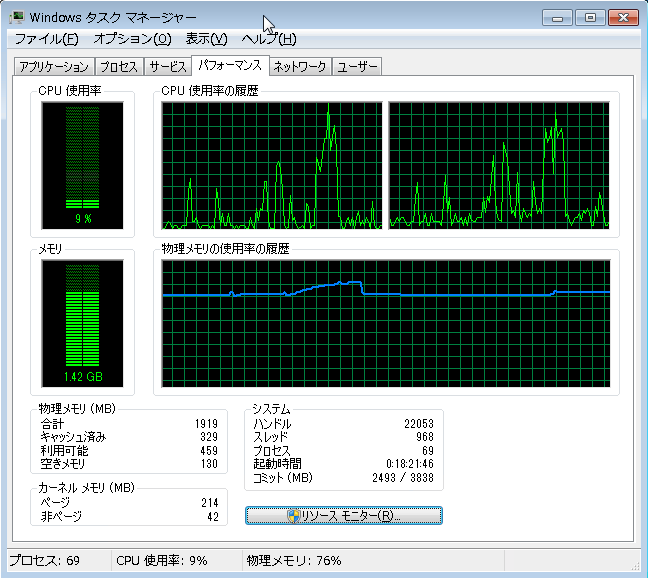Viewport: 648px width, 578px height.
Task: Switch to the ネットワーク tab
Action: coord(300,67)
